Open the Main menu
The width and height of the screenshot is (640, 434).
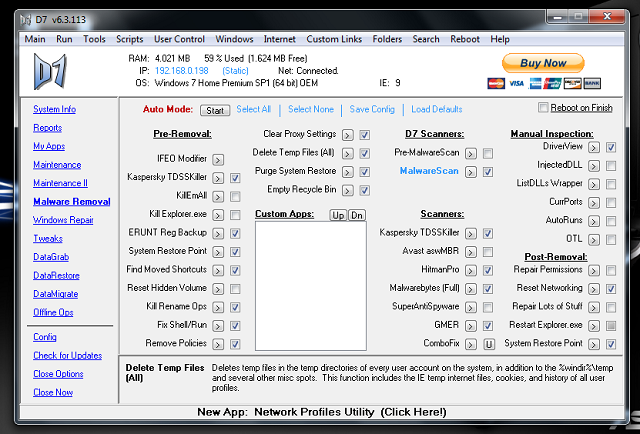coord(35,39)
